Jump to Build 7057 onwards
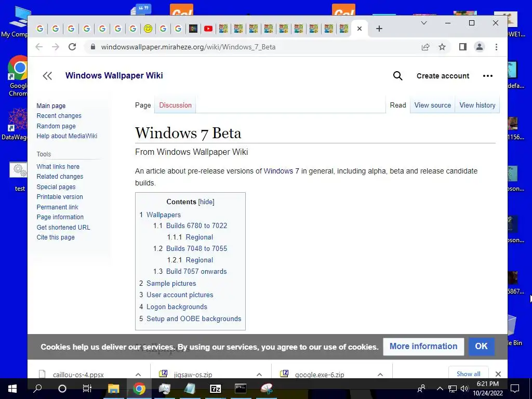 point(196,271)
